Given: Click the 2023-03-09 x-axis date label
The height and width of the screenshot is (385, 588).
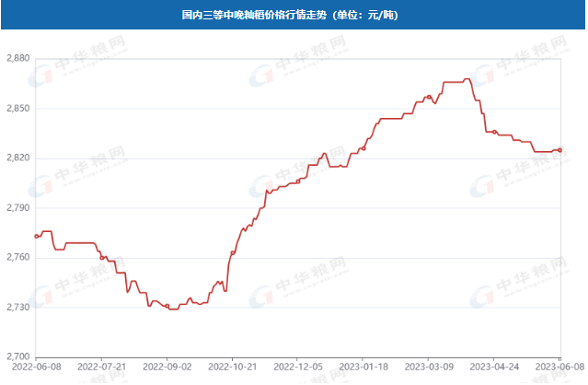Looking at the screenshot, I should 429,367.
